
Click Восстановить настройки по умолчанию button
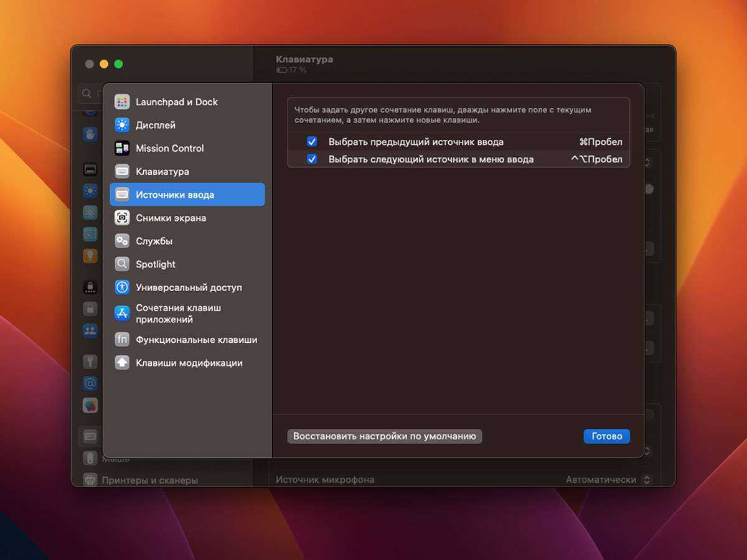click(384, 437)
